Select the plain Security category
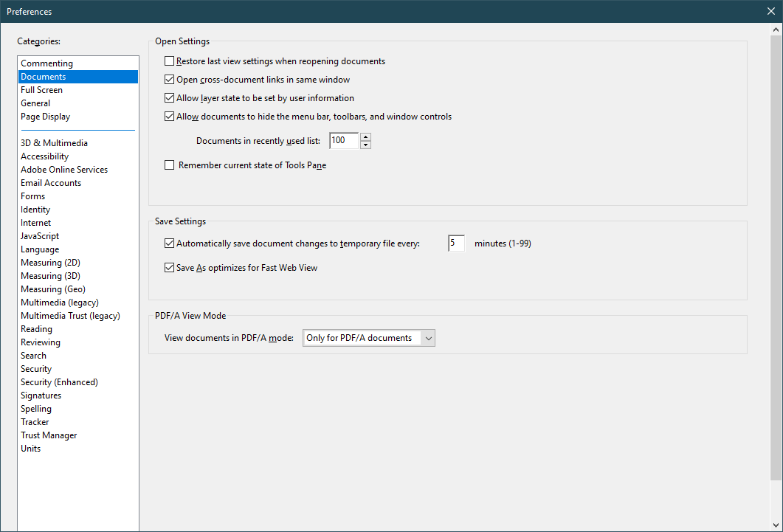Image resolution: width=783 pixels, height=532 pixels. 78,369
